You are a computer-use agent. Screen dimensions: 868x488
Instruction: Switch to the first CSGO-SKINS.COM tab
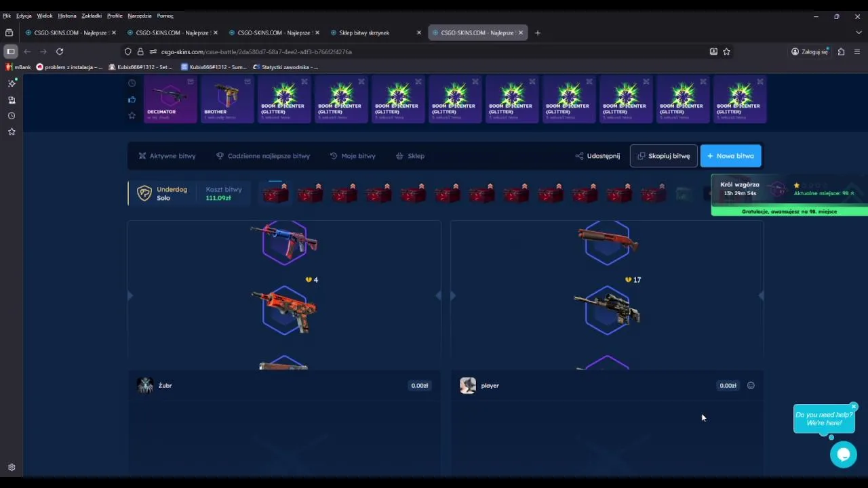click(x=69, y=33)
